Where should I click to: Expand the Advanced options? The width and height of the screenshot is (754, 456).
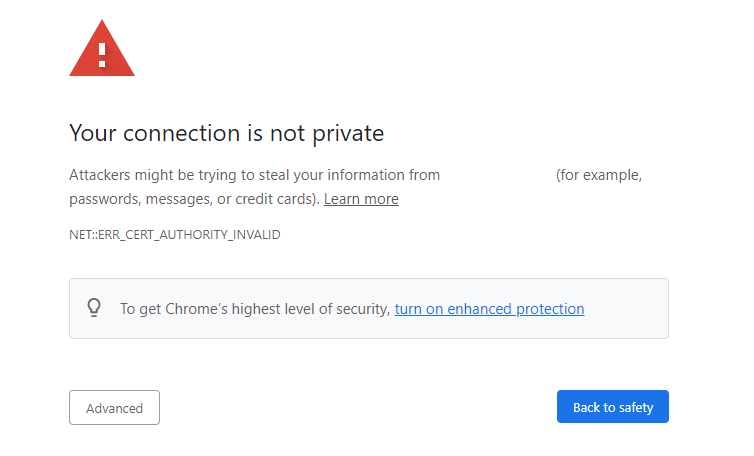coord(114,408)
